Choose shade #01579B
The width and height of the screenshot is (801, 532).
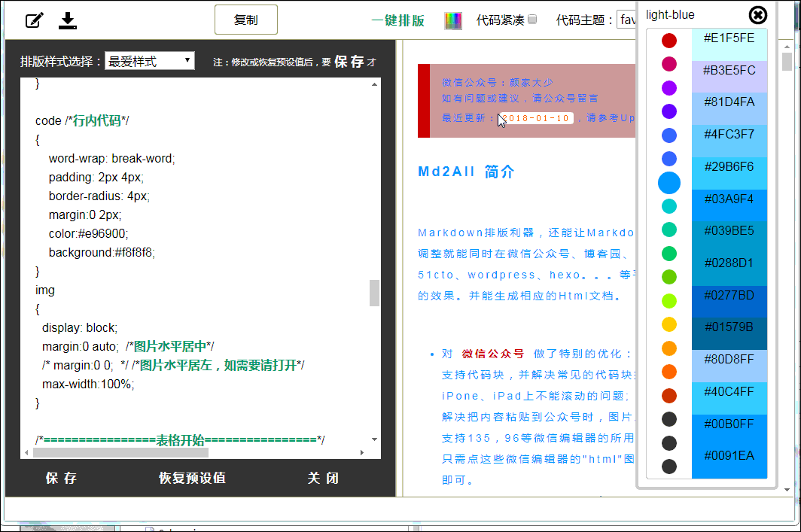(x=729, y=334)
